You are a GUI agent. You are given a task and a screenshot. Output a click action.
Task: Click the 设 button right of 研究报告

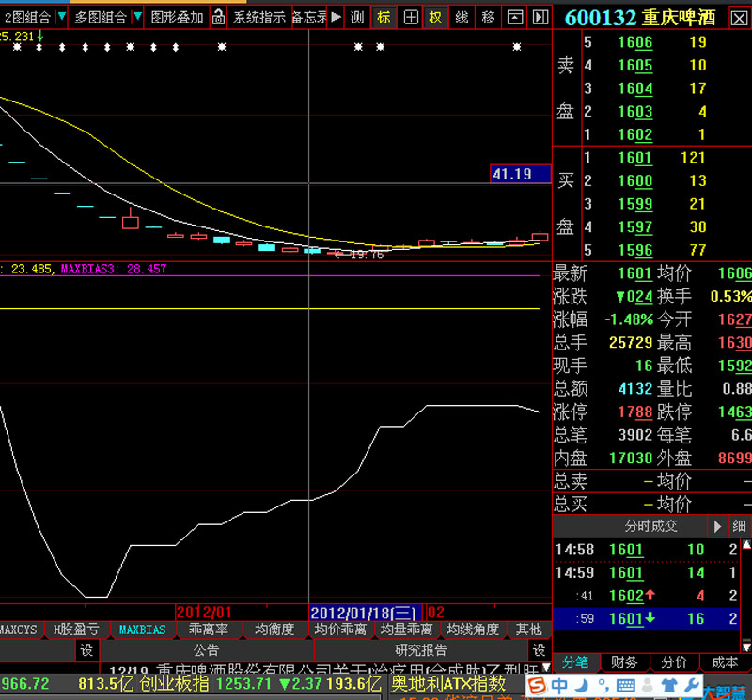click(540, 650)
